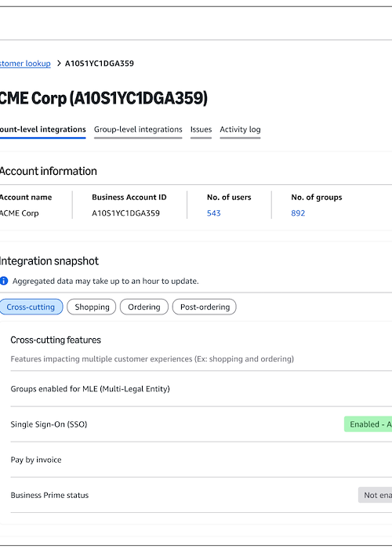Switch to the Group-level integrations tab
The height and width of the screenshot is (549, 392).
pyautogui.click(x=138, y=129)
